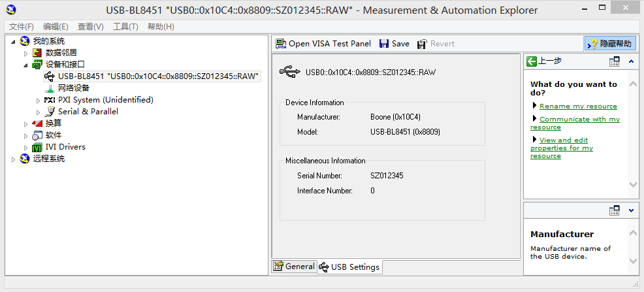644x292 pixels.
Task: Expand the Serial & Parallel node
Action: point(38,112)
